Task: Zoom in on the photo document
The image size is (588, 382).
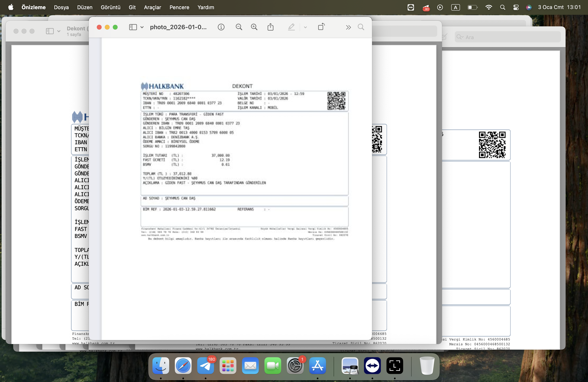Action: click(254, 27)
